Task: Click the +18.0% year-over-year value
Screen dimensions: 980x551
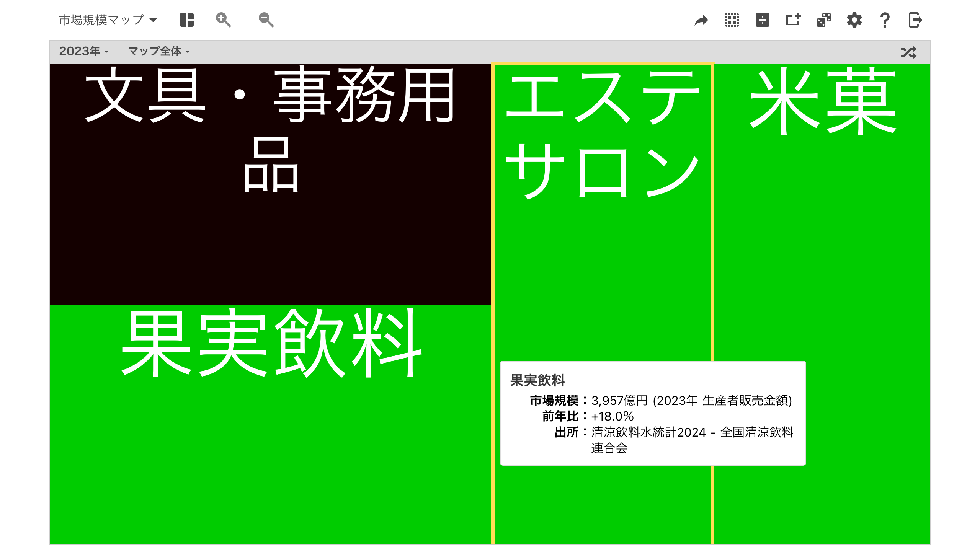Action: [612, 416]
